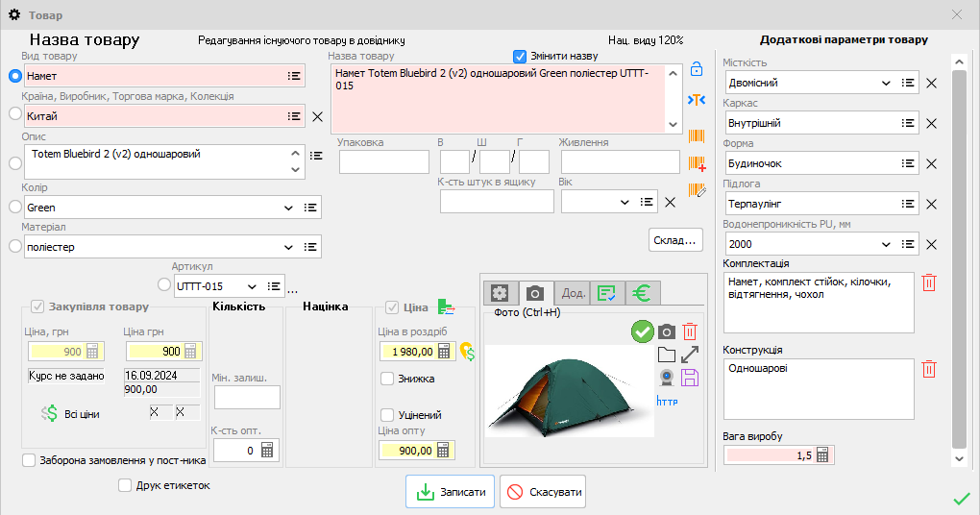The image size is (980, 515).
Task: Click the add barcode icon with red plus
Action: (698, 163)
